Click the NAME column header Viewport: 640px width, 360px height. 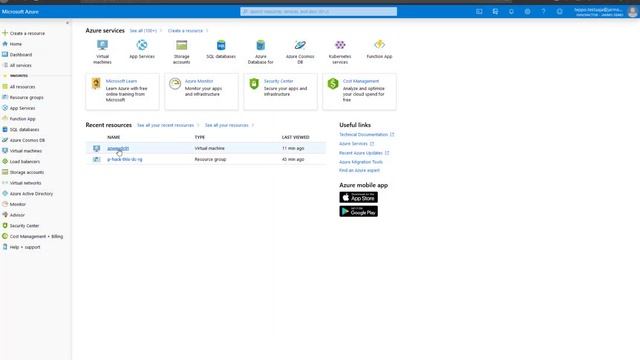point(113,137)
